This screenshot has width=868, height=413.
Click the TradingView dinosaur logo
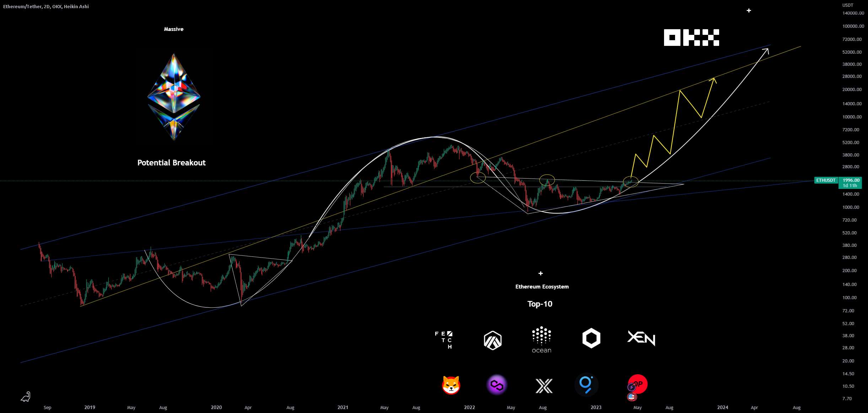[x=26, y=397]
